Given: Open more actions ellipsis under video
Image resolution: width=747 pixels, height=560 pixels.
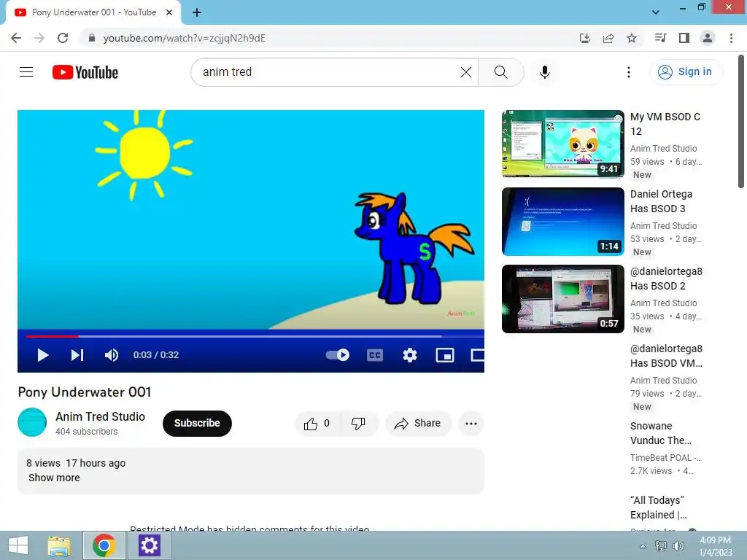Looking at the screenshot, I should 471,424.
